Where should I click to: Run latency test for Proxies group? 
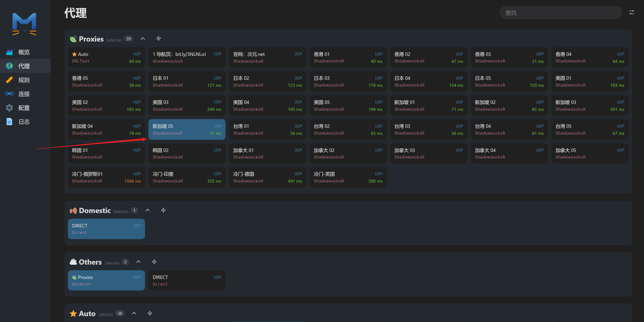pyautogui.click(x=158, y=38)
